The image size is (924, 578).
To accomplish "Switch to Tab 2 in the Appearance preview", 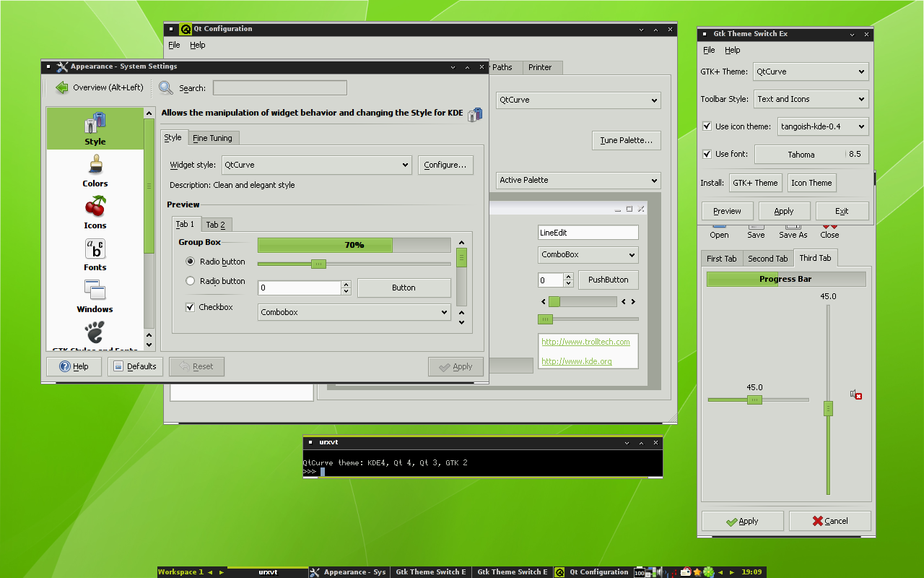I will pyautogui.click(x=216, y=225).
